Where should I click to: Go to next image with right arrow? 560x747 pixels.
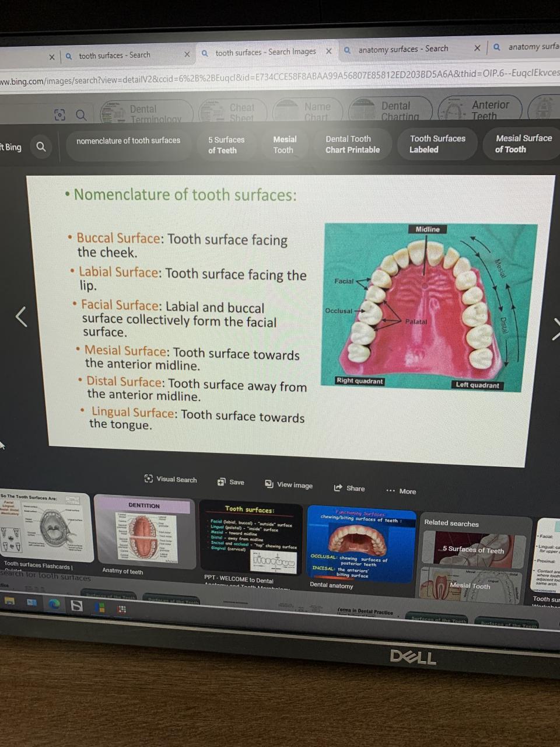[555, 329]
